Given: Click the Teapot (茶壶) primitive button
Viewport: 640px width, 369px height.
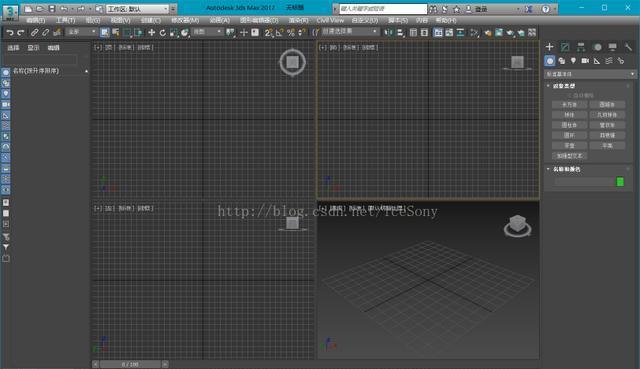Looking at the screenshot, I should [569, 146].
